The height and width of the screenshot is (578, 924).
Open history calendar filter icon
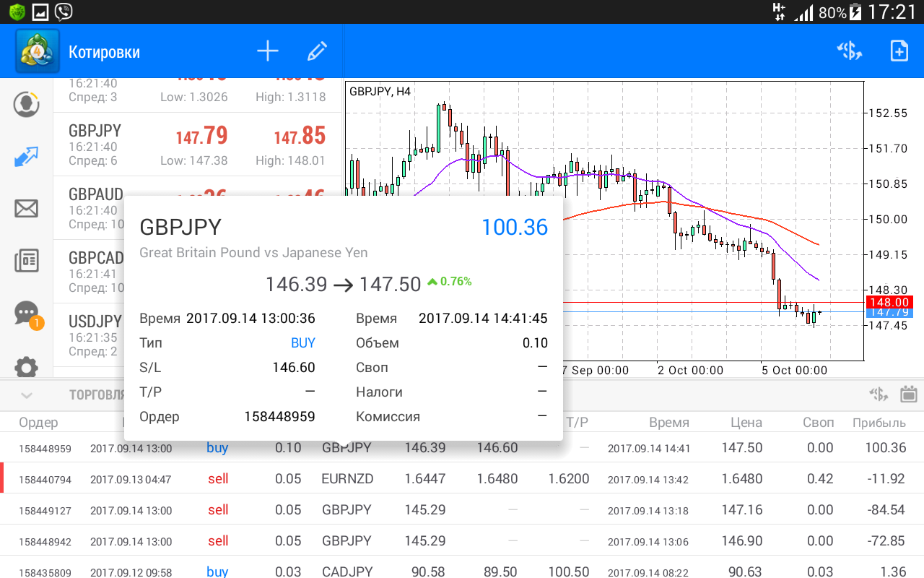(x=909, y=394)
